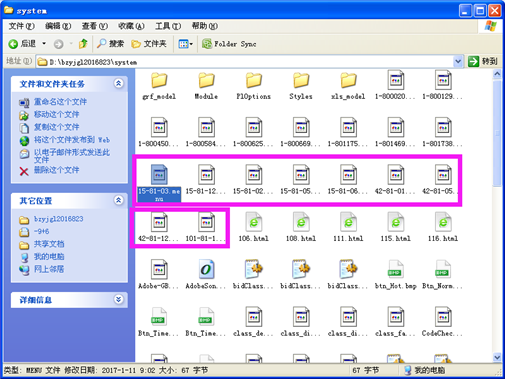This screenshot has height=379, width=505.
Task: Open the View menu
Action: (x=95, y=26)
